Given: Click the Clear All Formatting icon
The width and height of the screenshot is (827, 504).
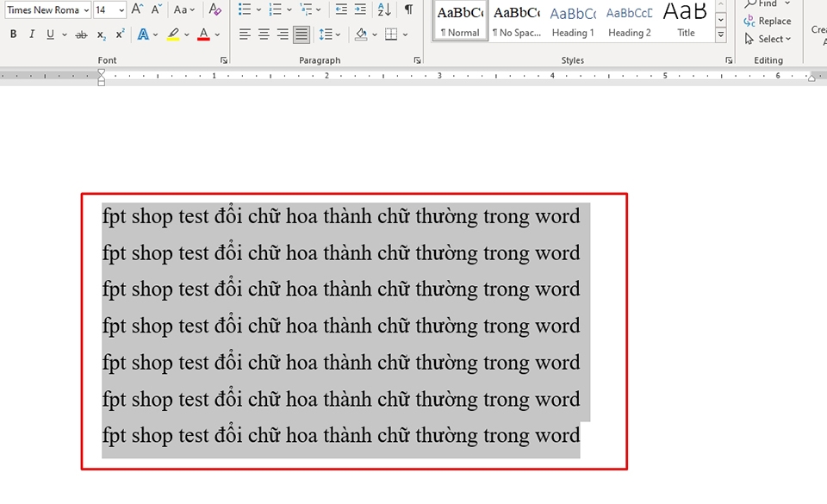Looking at the screenshot, I should coord(215,9).
